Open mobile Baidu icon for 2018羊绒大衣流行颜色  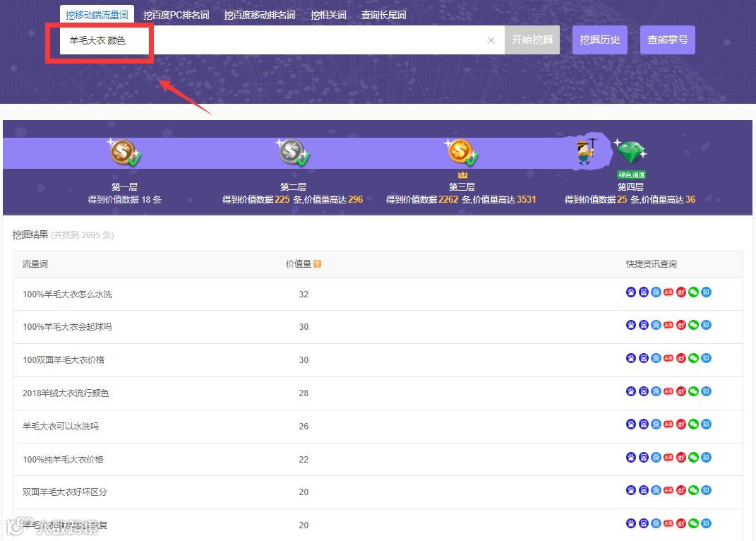coord(644,391)
